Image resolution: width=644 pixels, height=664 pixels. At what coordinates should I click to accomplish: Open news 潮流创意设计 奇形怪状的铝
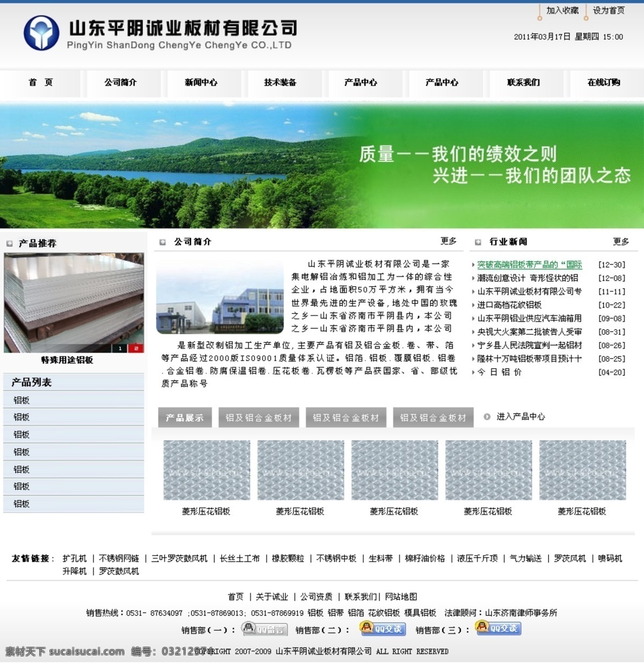pos(528,278)
